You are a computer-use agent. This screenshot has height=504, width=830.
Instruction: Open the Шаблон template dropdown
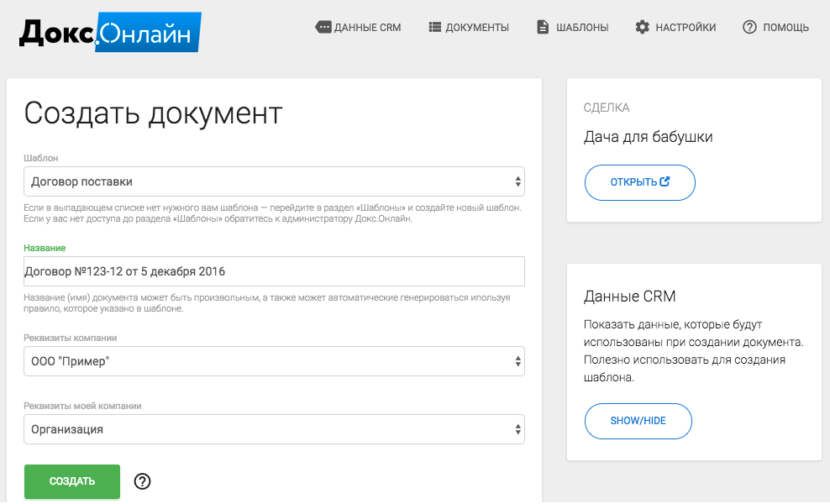[x=274, y=181]
